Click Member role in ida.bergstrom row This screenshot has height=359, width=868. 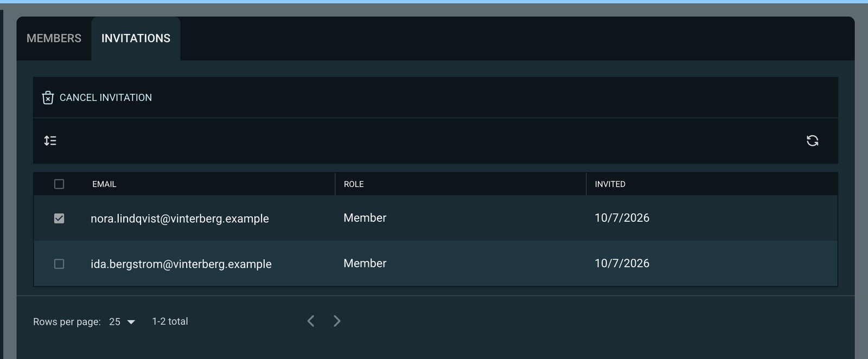(365, 264)
